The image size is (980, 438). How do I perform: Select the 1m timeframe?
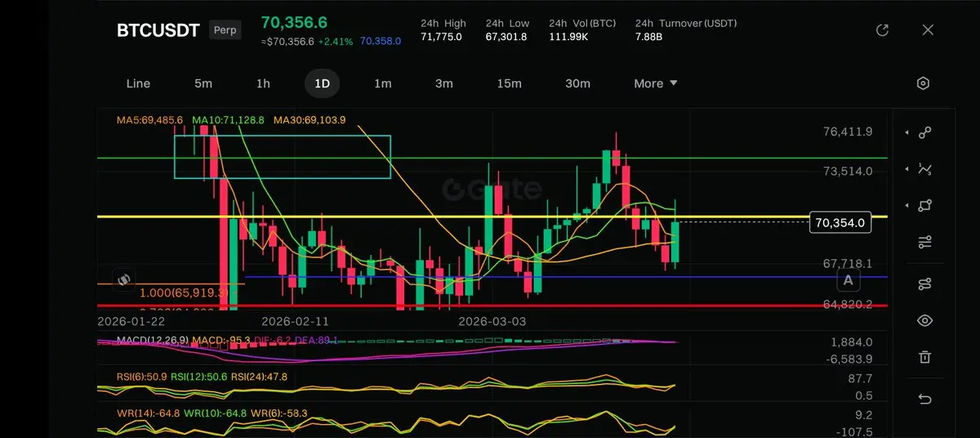coord(382,83)
